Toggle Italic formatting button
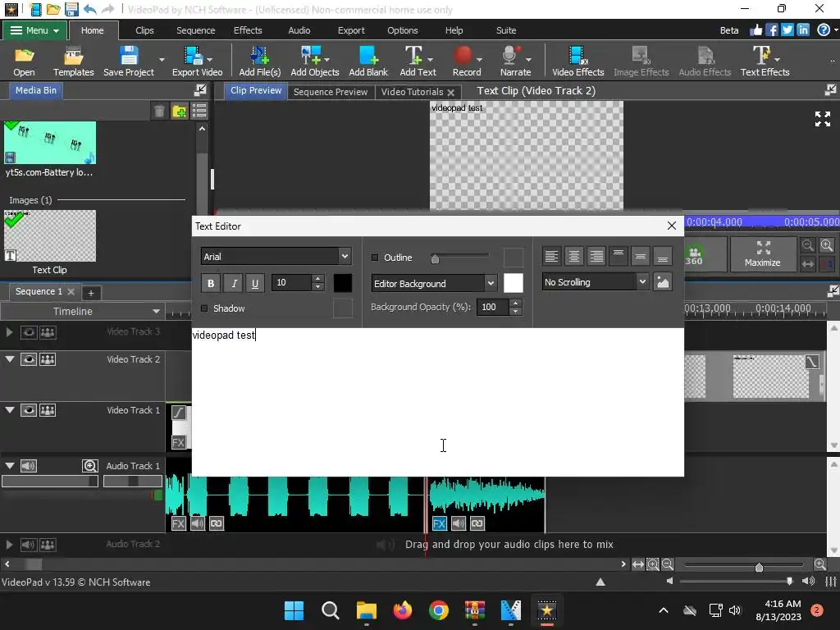Image resolution: width=840 pixels, height=630 pixels. [234, 283]
